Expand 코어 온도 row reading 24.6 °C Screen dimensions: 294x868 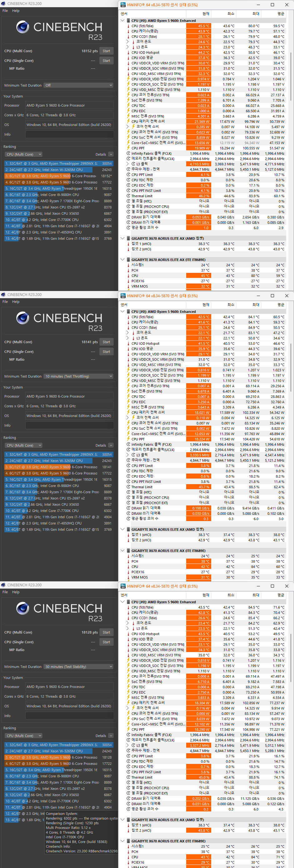click(127, 42)
